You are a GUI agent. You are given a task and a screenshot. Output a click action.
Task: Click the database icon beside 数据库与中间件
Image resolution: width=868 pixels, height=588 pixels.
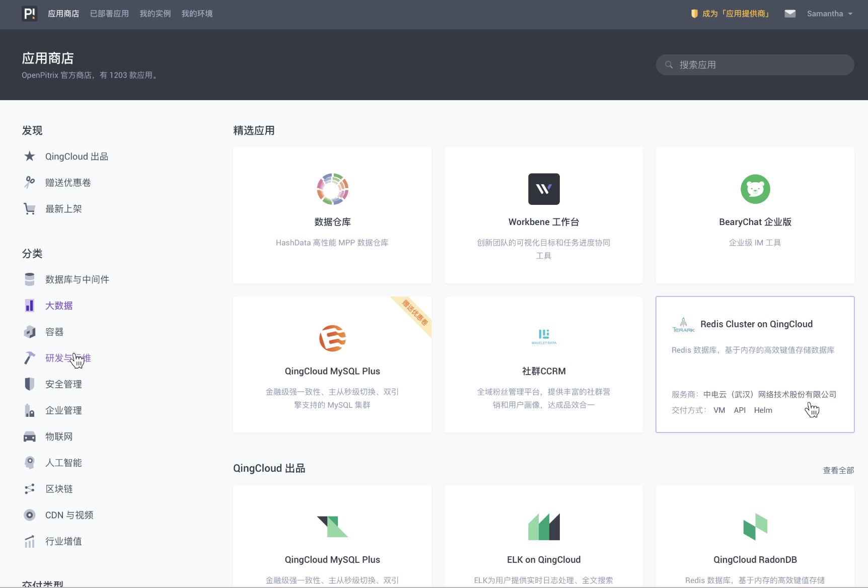tap(30, 279)
